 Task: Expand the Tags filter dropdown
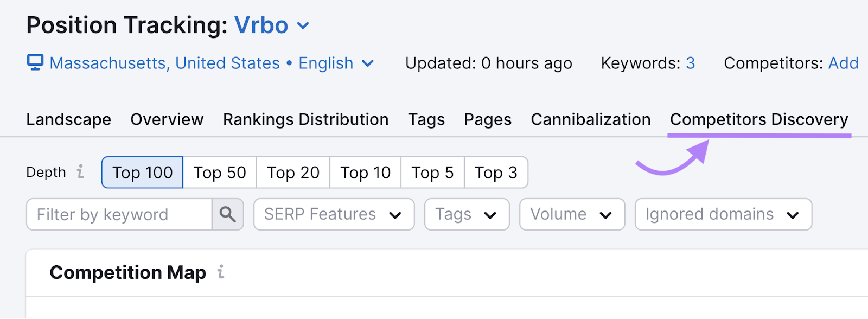pyautogui.click(x=467, y=215)
